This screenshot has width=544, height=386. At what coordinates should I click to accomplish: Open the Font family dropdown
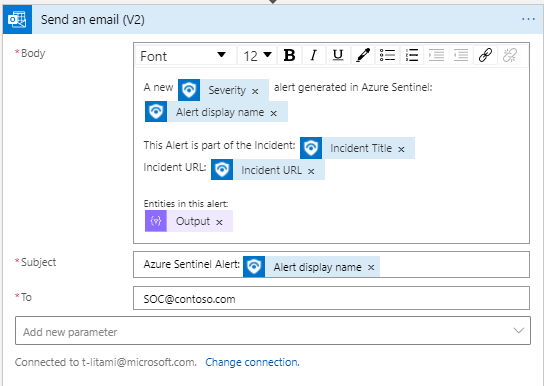point(185,55)
